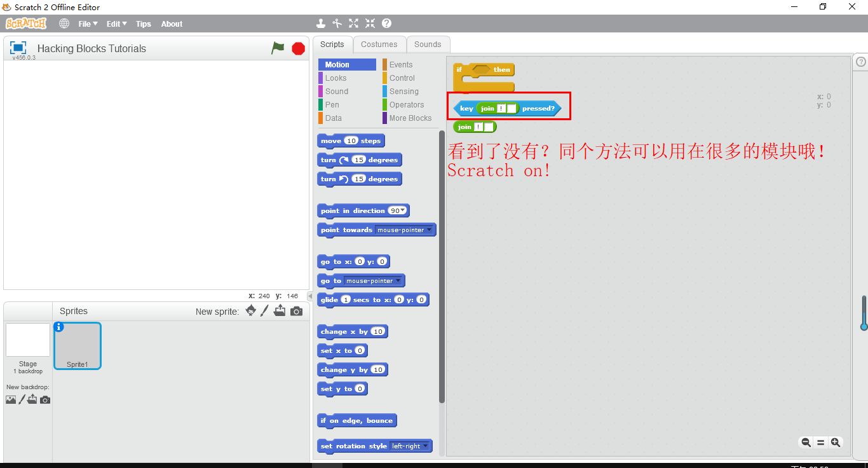The height and width of the screenshot is (468, 868).
Task: Click the turn clockwise 15 degrees block
Action: tap(359, 160)
